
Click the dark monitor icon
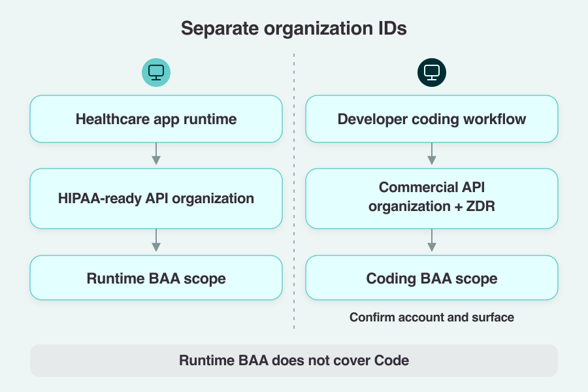pyautogui.click(x=432, y=73)
